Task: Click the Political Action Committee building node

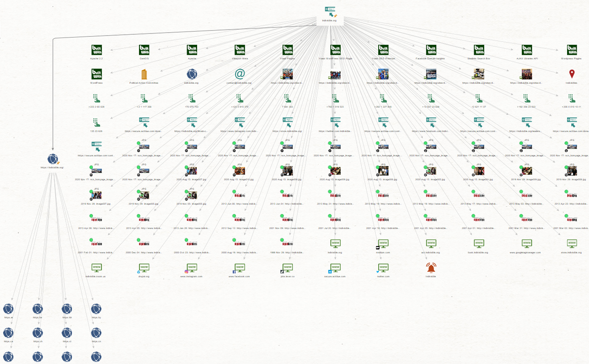Action: pos(145,74)
